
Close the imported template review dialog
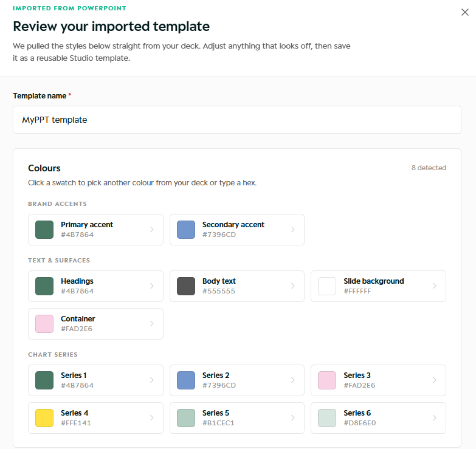point(465,12)
